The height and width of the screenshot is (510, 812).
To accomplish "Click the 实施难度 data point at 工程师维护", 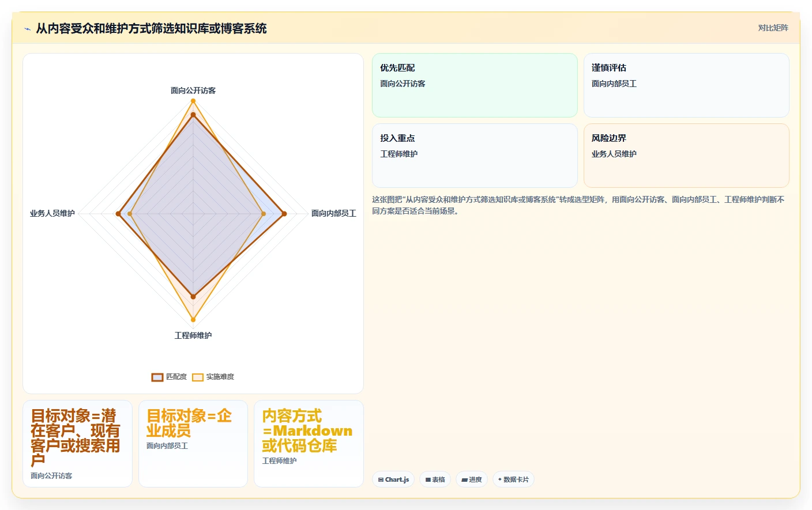I will (193, 319).
